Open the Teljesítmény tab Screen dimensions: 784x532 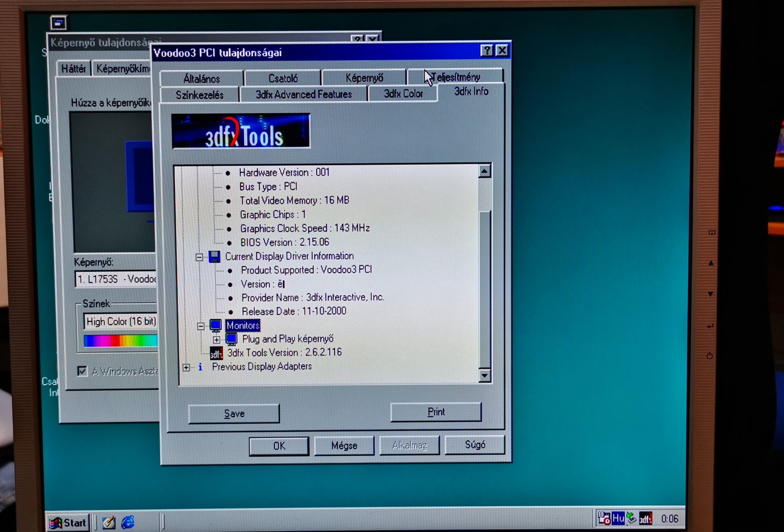click(x=456, y=77)
